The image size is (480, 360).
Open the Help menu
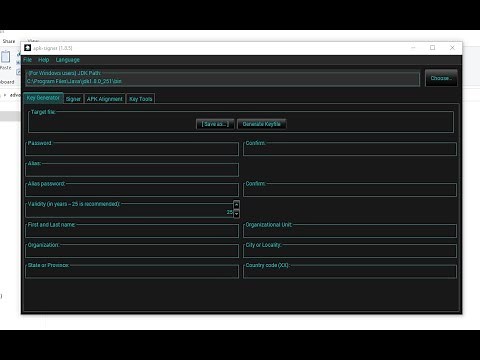tap(44, 60)
